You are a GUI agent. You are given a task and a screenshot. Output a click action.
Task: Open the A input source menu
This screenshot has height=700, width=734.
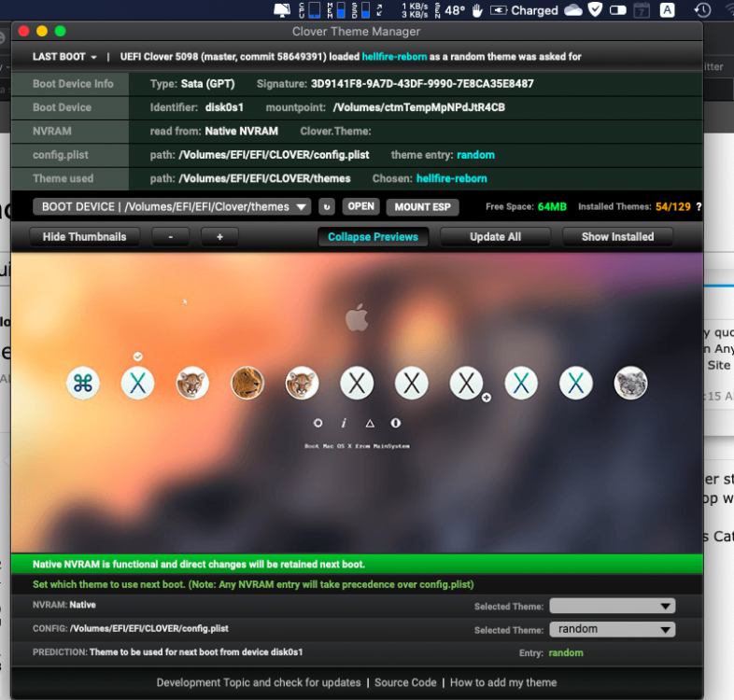point(667,10)
